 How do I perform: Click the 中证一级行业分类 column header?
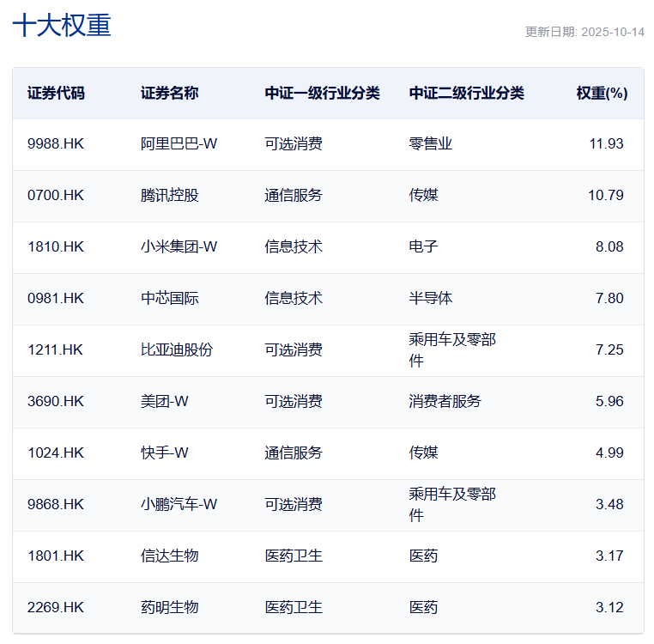pyautogui.click(x=322, y=93)
